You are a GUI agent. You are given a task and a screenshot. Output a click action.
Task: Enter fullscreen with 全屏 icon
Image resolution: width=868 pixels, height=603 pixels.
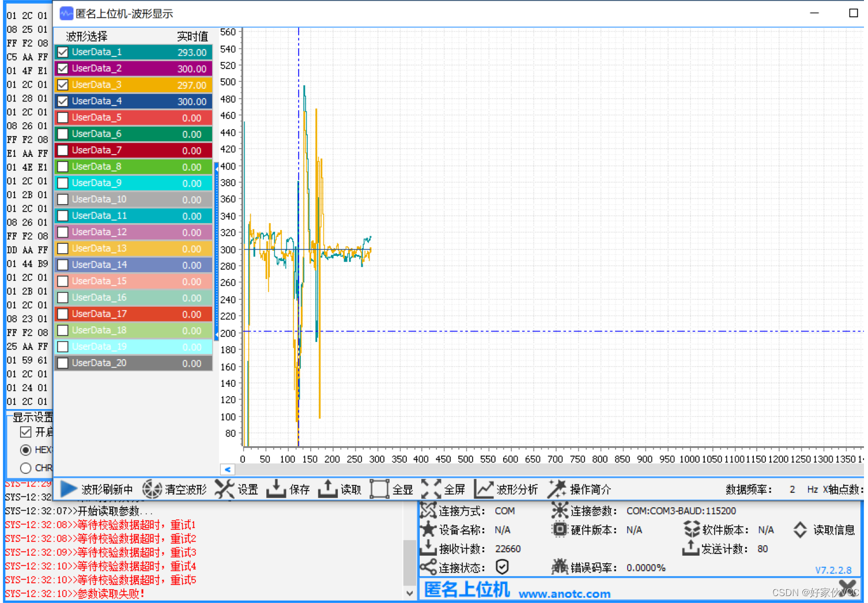coord(431,489)
